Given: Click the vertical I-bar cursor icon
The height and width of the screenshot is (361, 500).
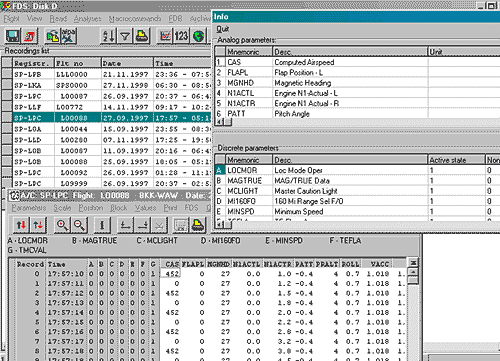Looking at the screenshot, I should point(102,225).
